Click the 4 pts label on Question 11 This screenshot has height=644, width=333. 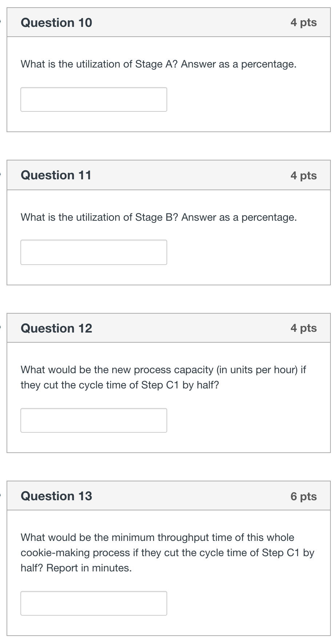click(304, 175)
